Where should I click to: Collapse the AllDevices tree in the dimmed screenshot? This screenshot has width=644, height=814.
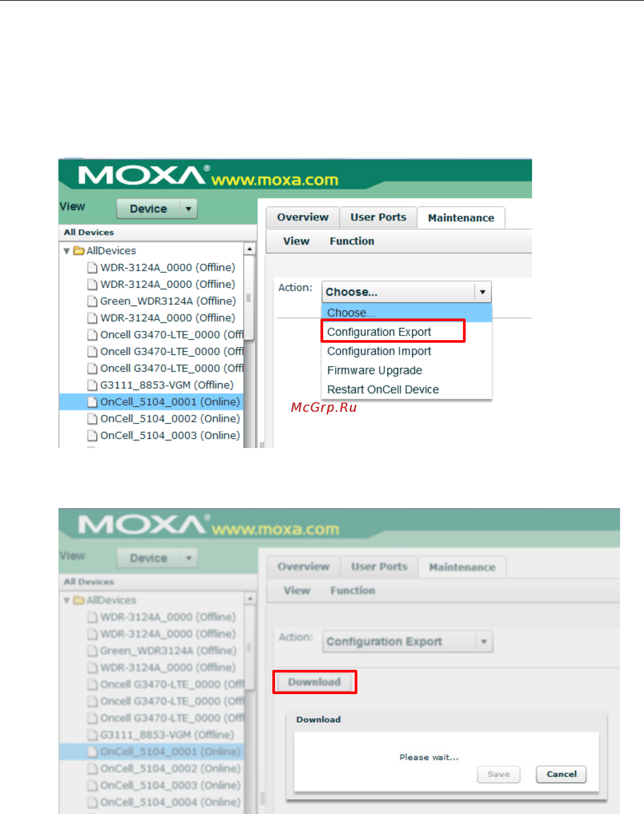pos(67,600)
